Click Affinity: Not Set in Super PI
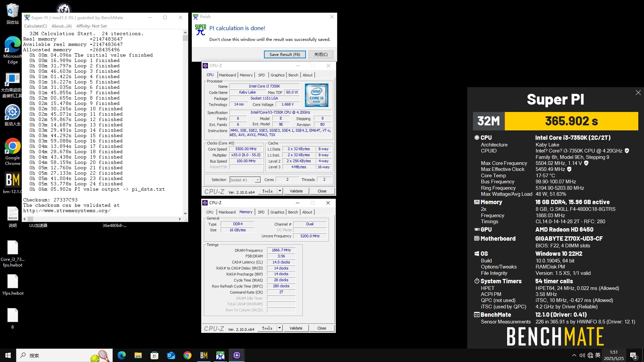This screenshot has height=362, width=644. [x=91, y=26]
